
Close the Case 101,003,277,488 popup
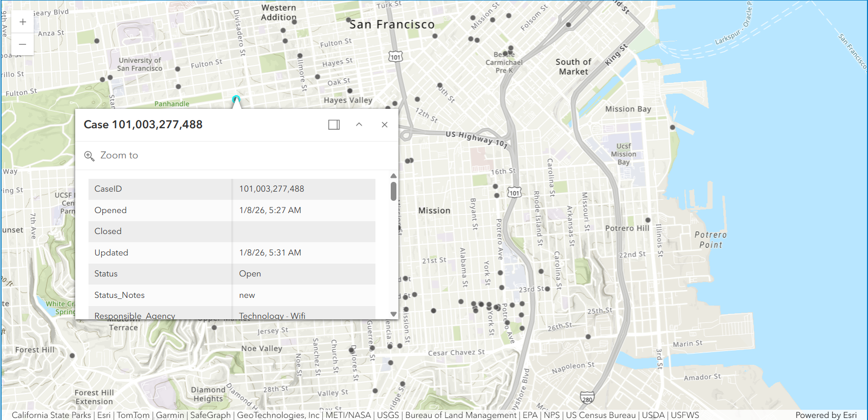[x=385, y=125]
